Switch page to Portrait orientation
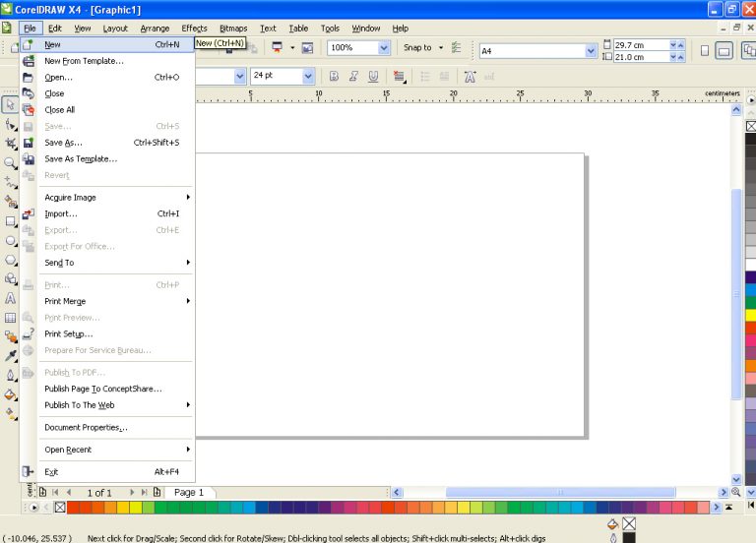The height and width of the screenshot is (543, 756). (x=705, y=50)
